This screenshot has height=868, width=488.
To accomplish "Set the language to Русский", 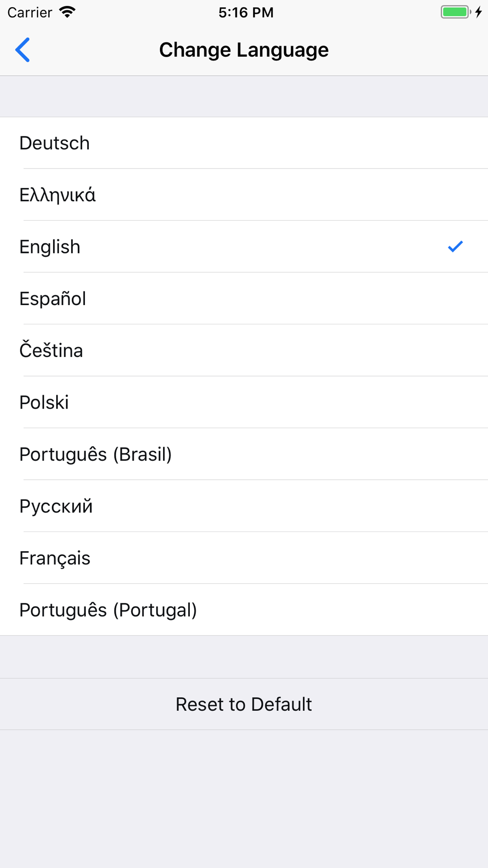I will [x=244, y=506].
